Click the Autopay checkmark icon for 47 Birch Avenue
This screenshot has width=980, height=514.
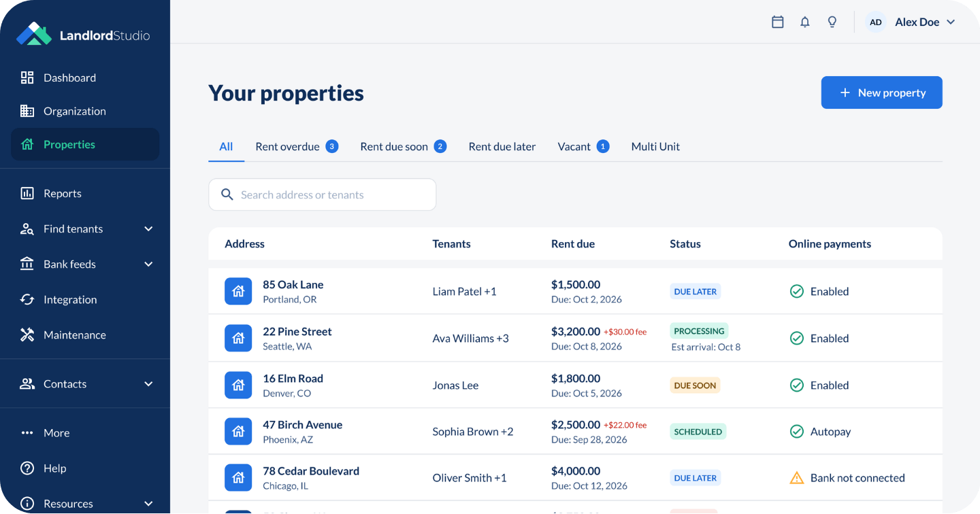[796, 432]
